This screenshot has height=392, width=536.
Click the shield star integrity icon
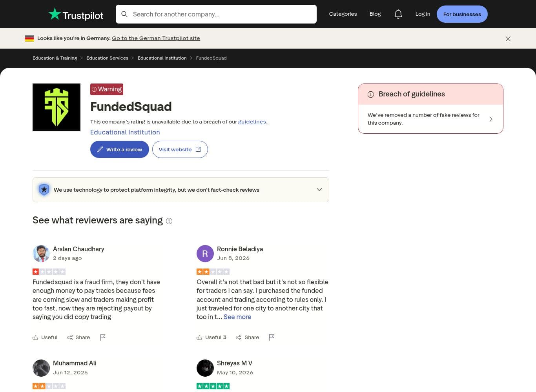(x=44, y=190)
